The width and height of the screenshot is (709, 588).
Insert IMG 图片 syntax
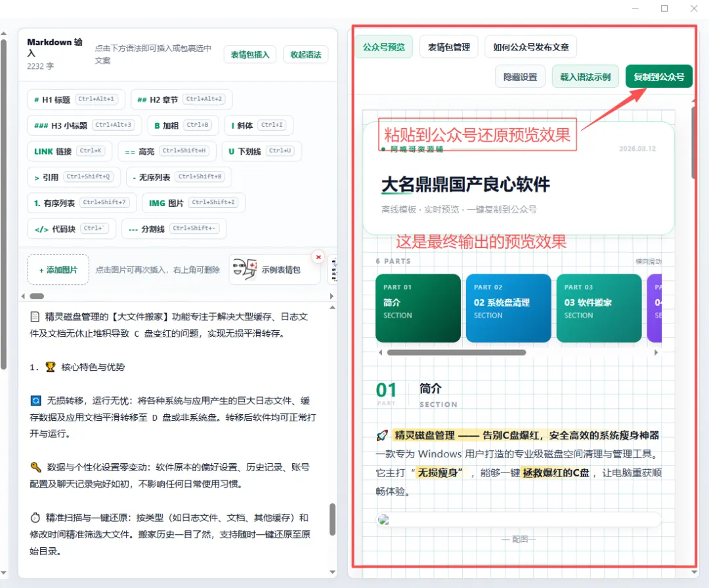[194, 203]
